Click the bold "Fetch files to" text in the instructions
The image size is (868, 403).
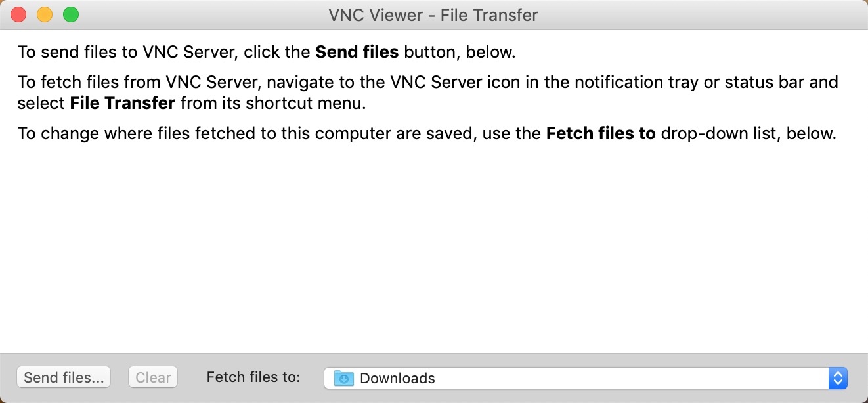click(601, 134)
